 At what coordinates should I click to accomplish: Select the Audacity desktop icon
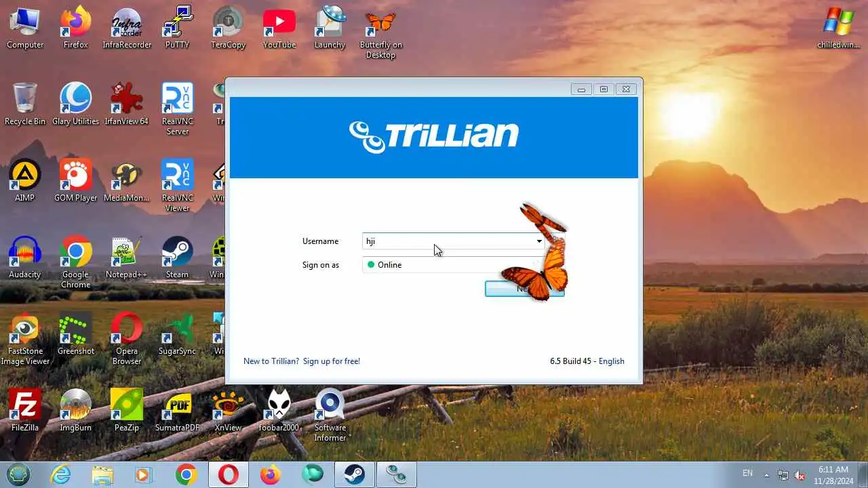tap(25, 258)
